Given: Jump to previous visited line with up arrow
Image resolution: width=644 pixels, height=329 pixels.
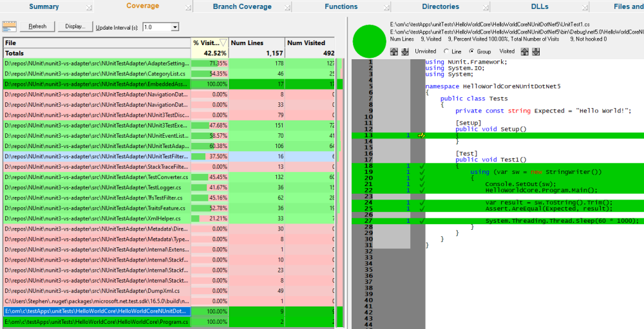Looking at the screenshot, I should 524,52.
